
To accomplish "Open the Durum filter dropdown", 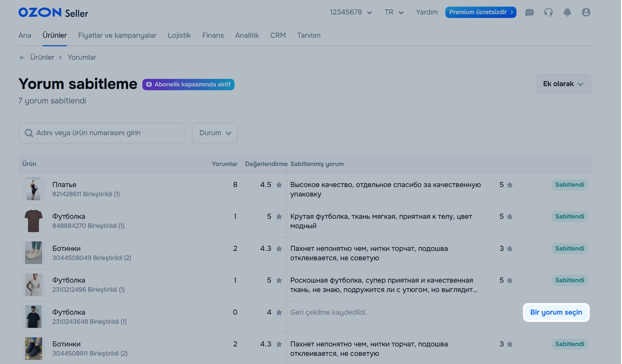I will 215,133.
